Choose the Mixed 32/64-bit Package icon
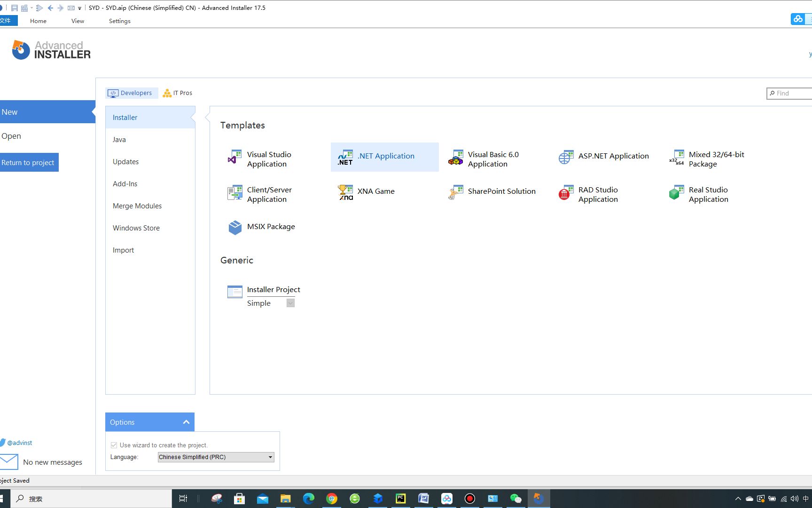The image size is (812, 508). pyautogui.click(x=677, y=157)
